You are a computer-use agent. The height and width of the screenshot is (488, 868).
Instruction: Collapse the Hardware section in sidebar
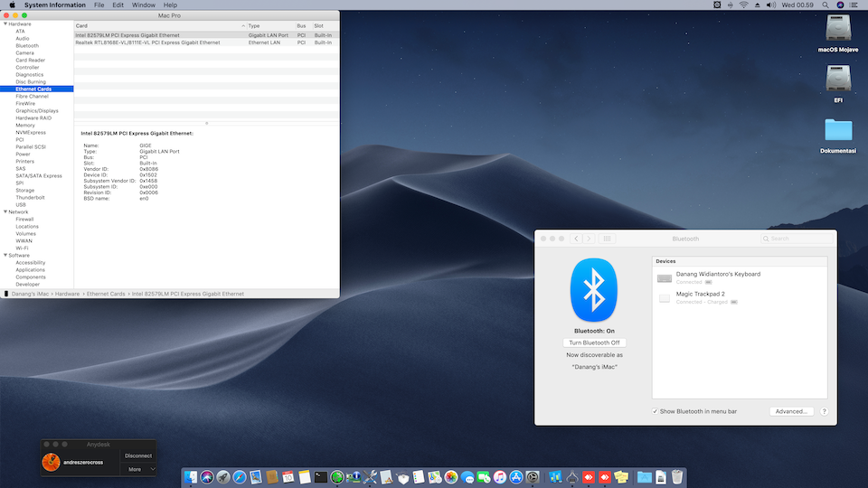click(5, 23)
